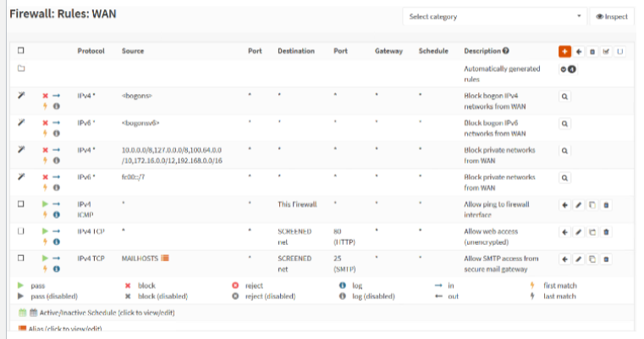
Task: Inspect the Block bogon IPv6 networks rule
Action: (564, 124)
